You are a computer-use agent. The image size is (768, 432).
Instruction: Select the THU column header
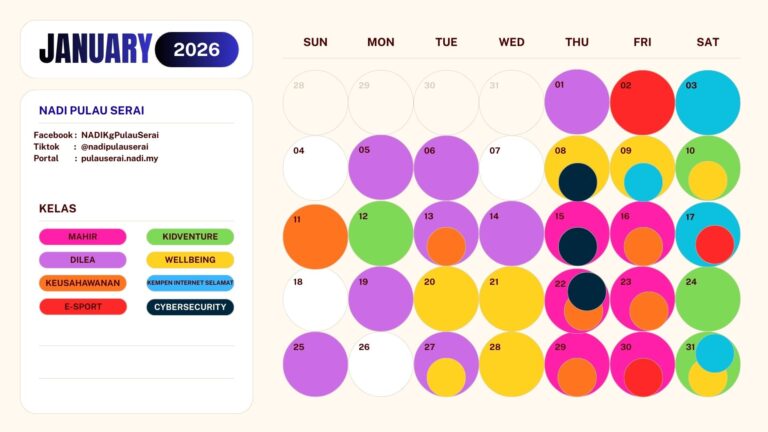[x=577, y=42]
